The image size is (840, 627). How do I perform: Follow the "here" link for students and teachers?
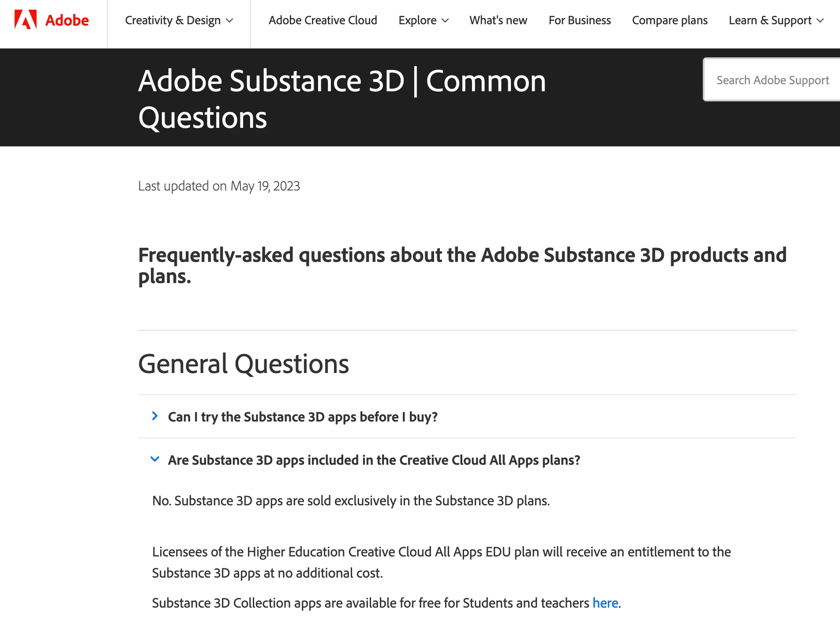[605, 603]
